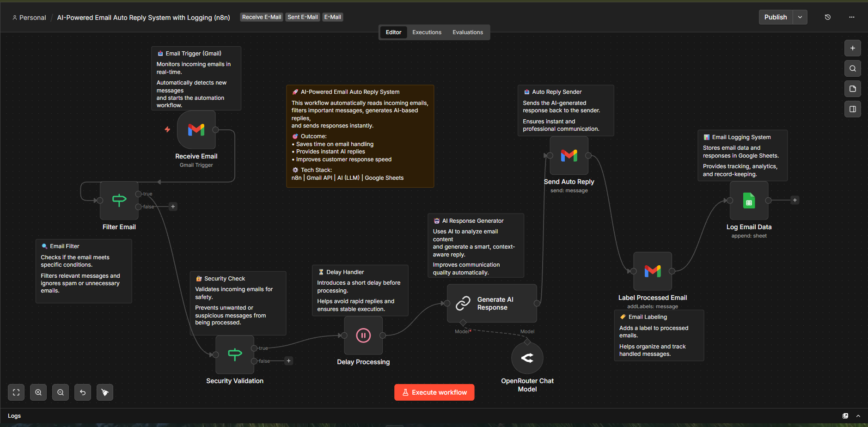
Task: Click the add node plus button
Action: [x=852, y=48]
